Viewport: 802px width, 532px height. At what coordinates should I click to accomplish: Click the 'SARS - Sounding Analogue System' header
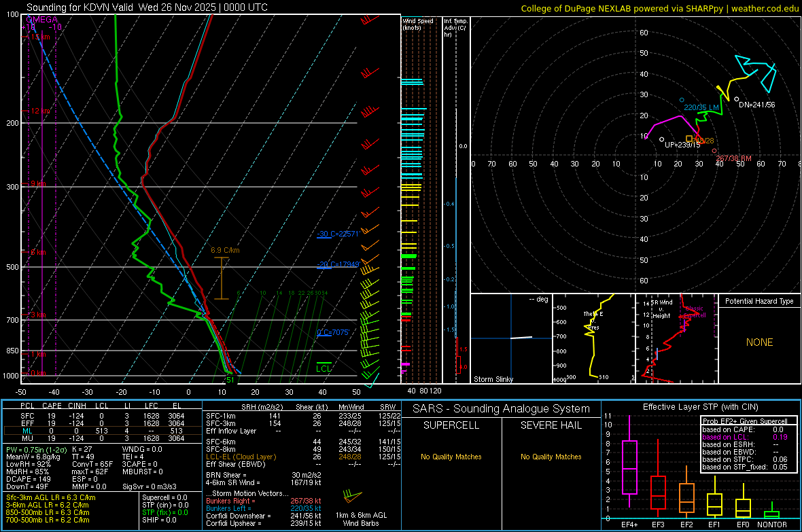coord(501,409)
